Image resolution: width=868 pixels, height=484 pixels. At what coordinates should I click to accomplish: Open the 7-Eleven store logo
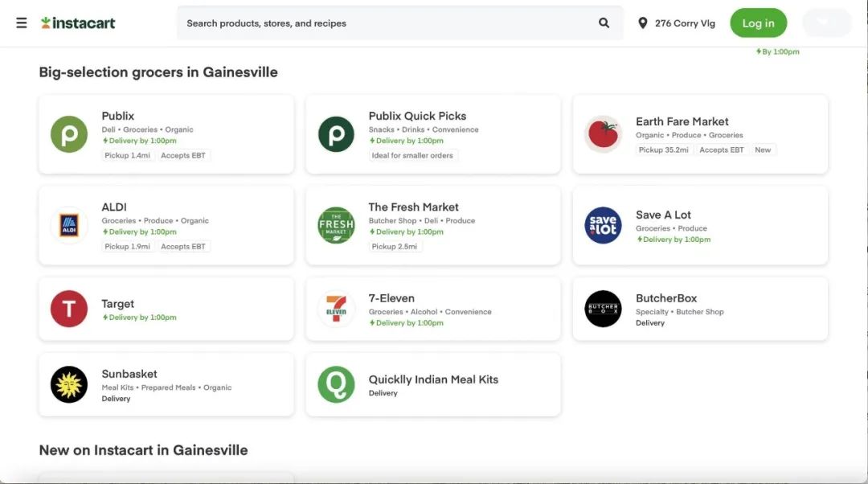coord(336,309)
